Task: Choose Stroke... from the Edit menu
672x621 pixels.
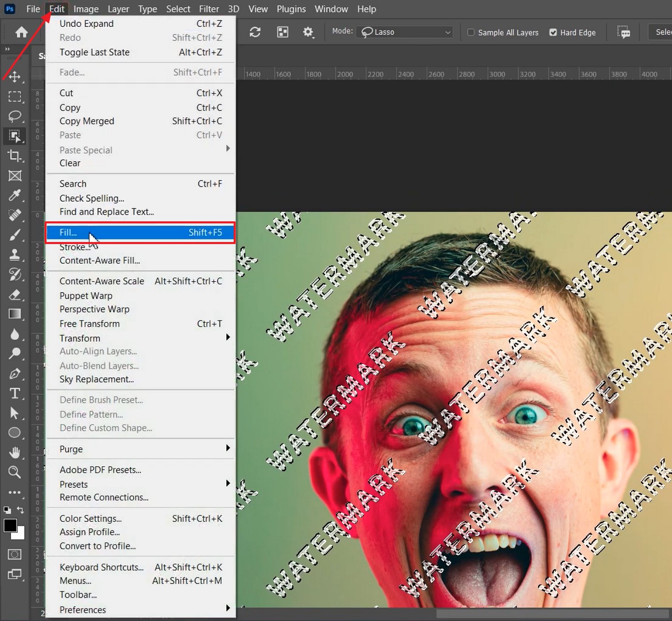Action: pos(141,247)
